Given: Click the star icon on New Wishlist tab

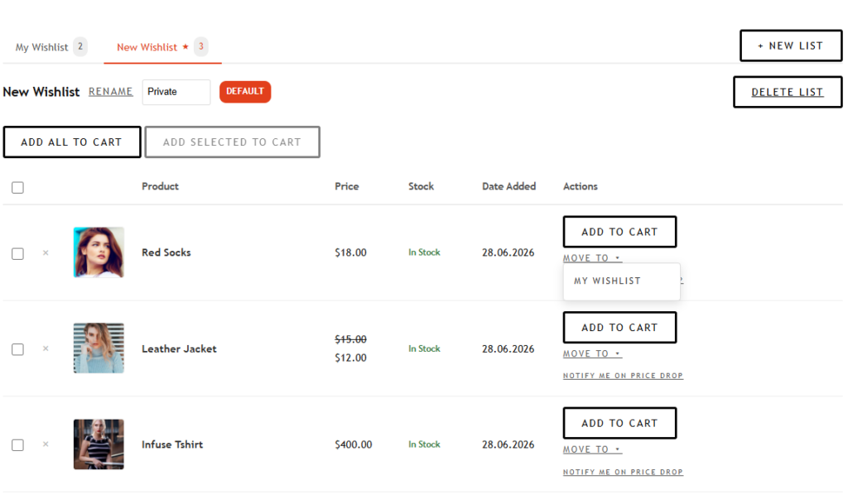Looking at the screenshot, I should point(185,46).
